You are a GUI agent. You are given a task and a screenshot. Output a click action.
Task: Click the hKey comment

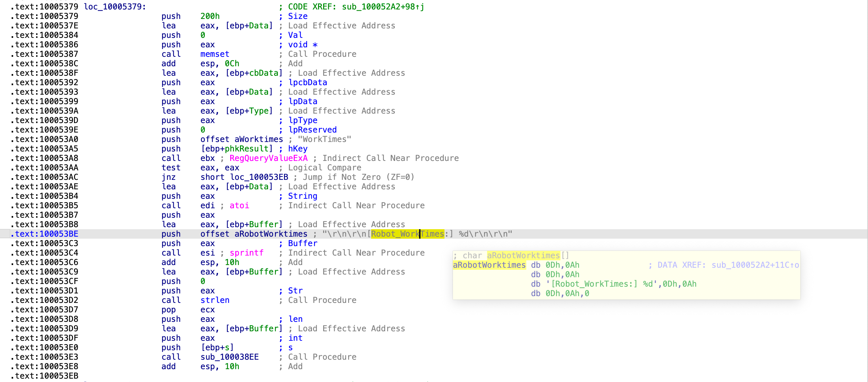click(298, 149)
